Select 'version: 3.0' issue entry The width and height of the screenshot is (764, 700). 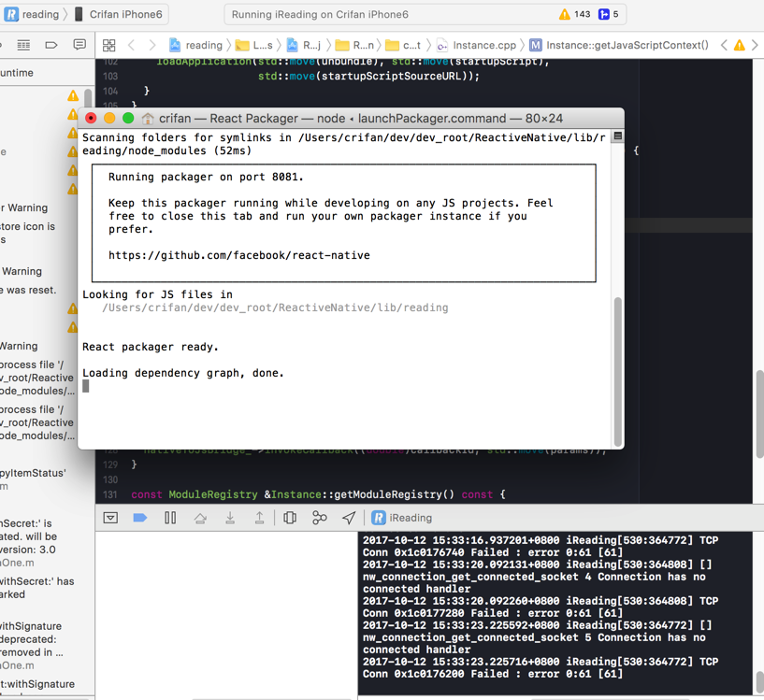point(28,550)
